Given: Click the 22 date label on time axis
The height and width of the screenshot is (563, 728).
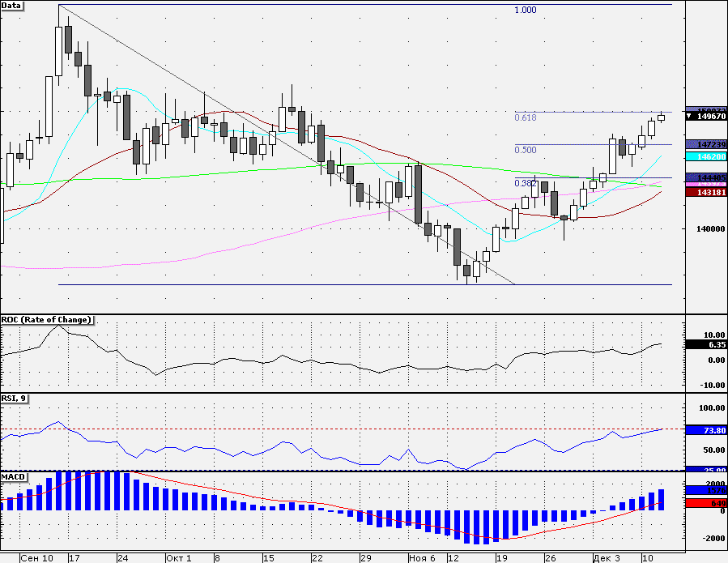Looking at the screenshot, I should tap(317, 558).
